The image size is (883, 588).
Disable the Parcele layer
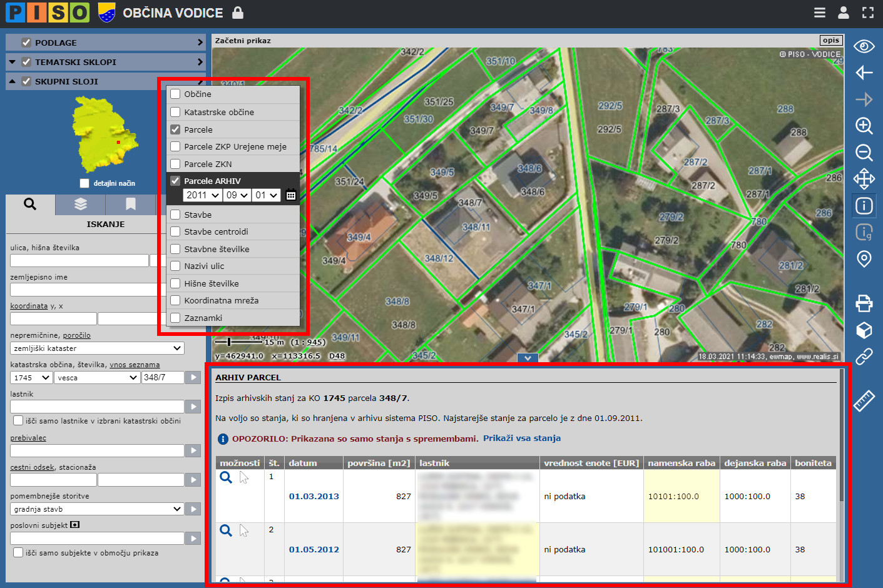[176, 129]
